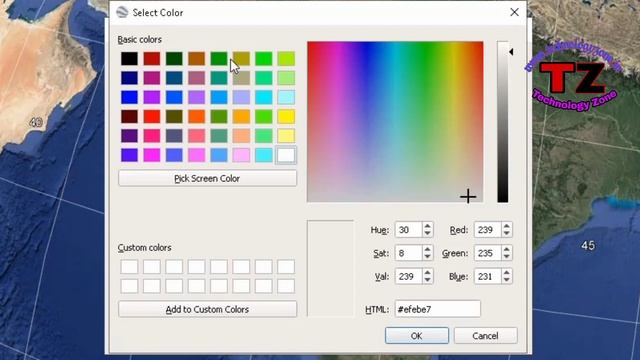640x360 pixels.
Task: Click the Sat value input field
Action: pos(408,253)
